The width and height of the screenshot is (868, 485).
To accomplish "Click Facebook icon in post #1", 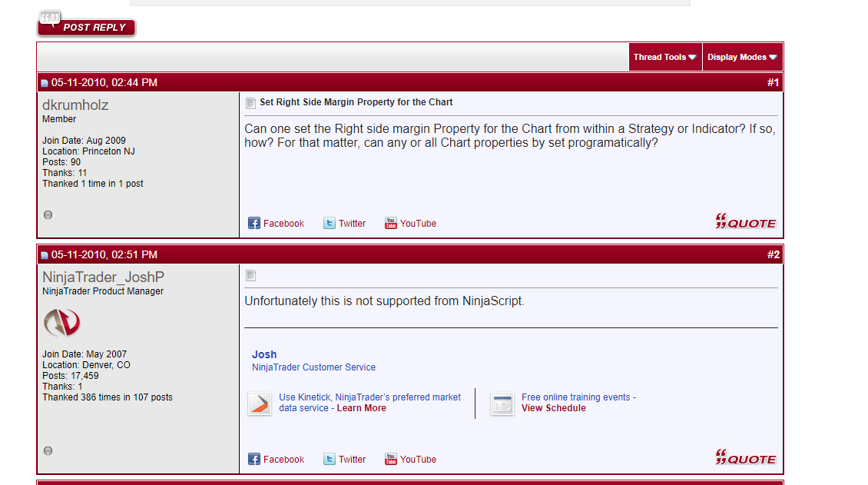I will (x=254, y=223).
